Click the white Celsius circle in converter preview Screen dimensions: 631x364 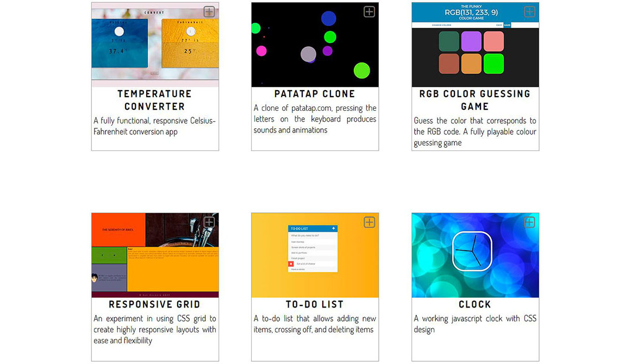coord(119,32)
